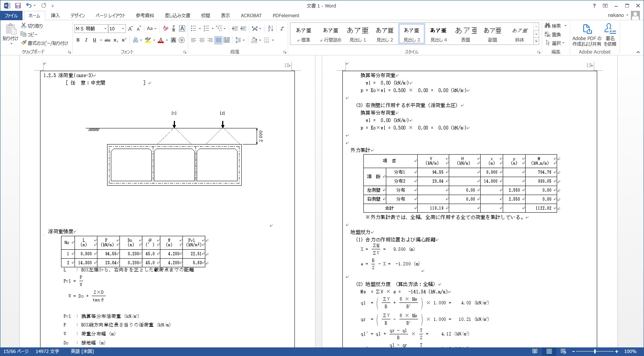Apply strikethrough formatting (abc)
Screen dimensions: 644x356
coord(108,40)
